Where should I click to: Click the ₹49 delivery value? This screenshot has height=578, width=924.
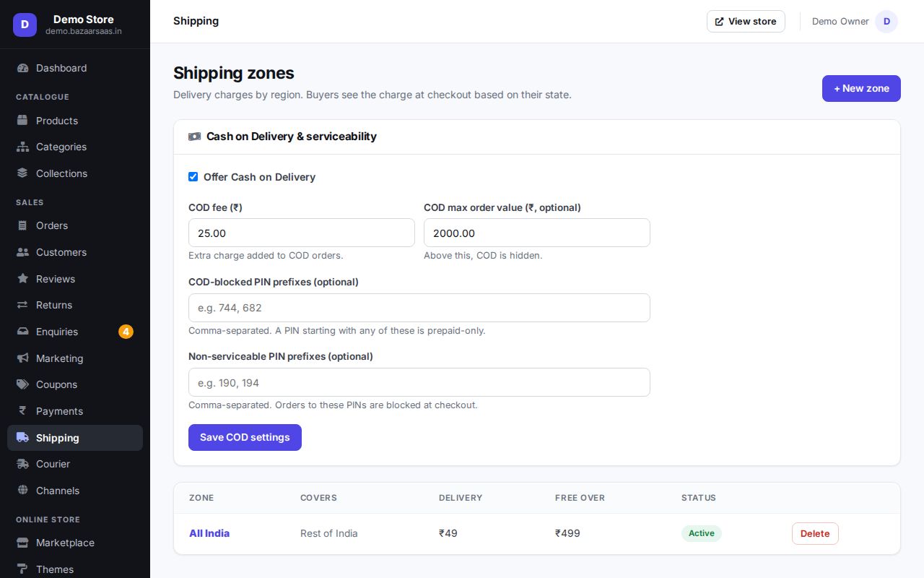(x=448, y=533)
